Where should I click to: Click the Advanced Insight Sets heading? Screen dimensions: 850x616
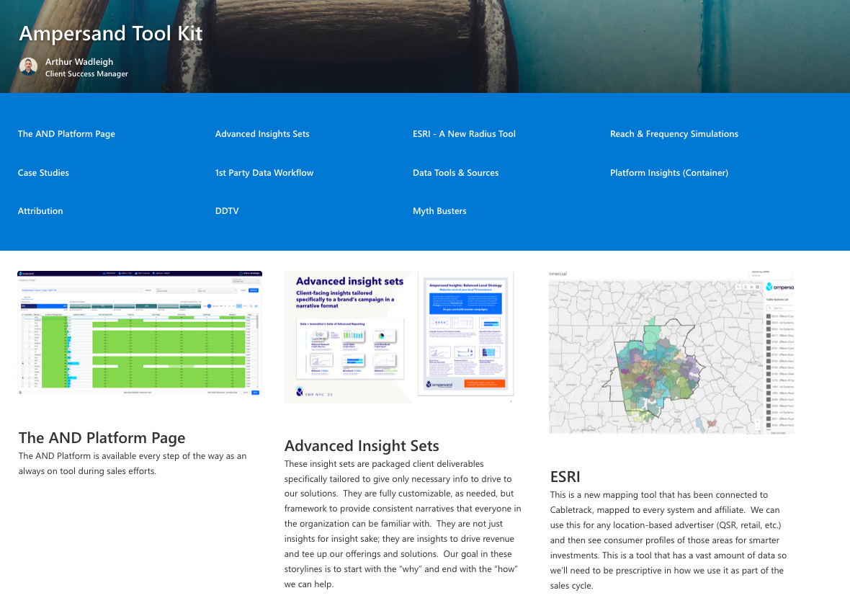coord(362,446)
